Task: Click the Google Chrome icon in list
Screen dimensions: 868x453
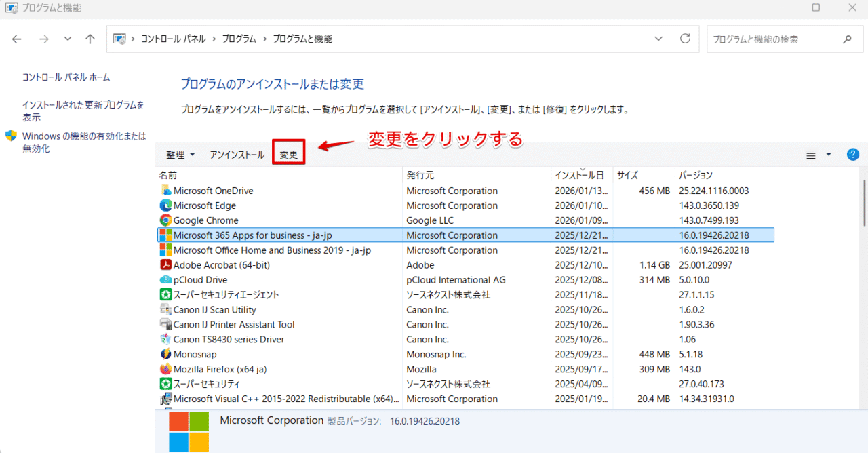Action: (165, 220)
